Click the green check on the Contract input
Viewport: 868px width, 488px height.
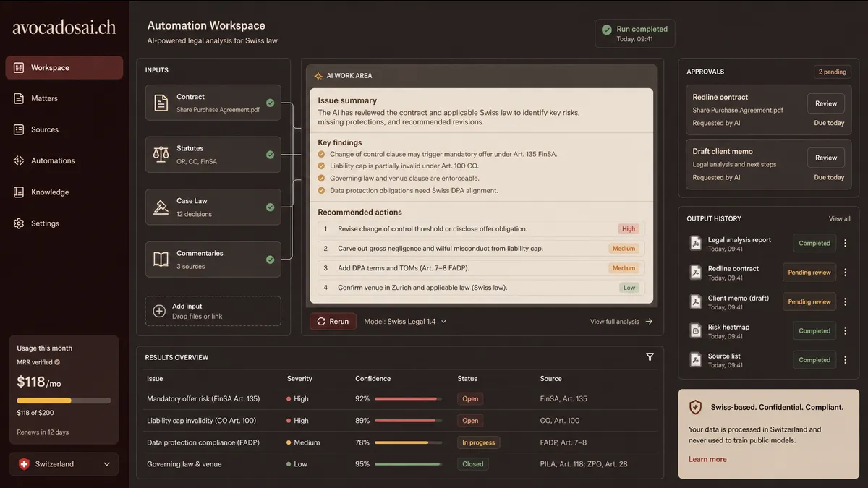270,103
